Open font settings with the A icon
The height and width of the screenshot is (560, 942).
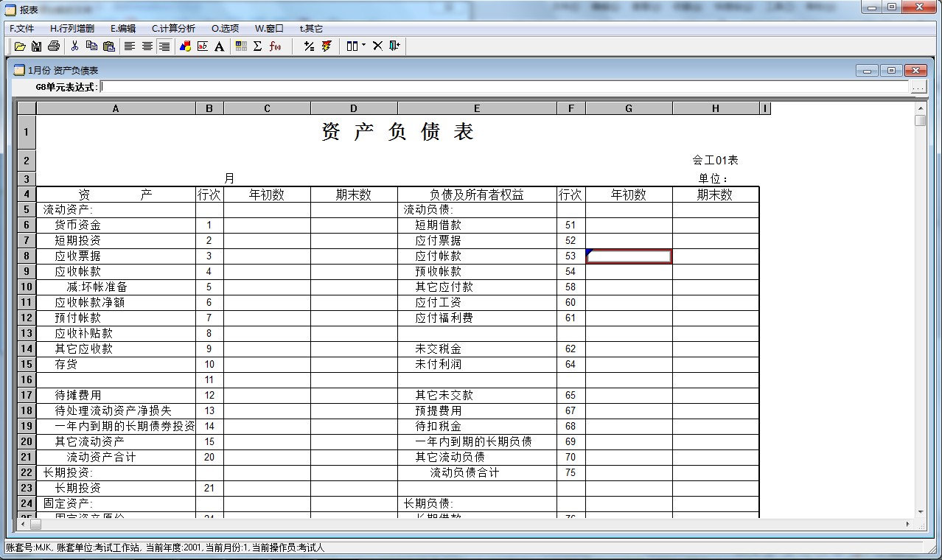(x=219, y=46)
